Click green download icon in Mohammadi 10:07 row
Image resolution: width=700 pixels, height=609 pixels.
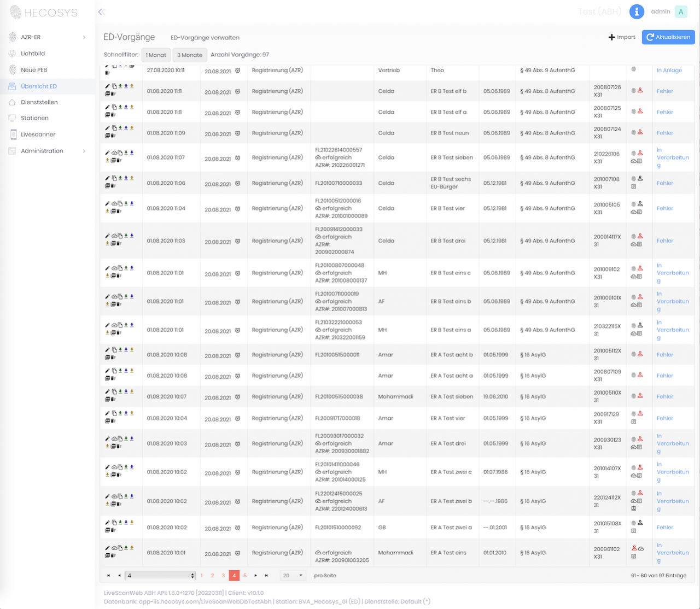(120, 391)
